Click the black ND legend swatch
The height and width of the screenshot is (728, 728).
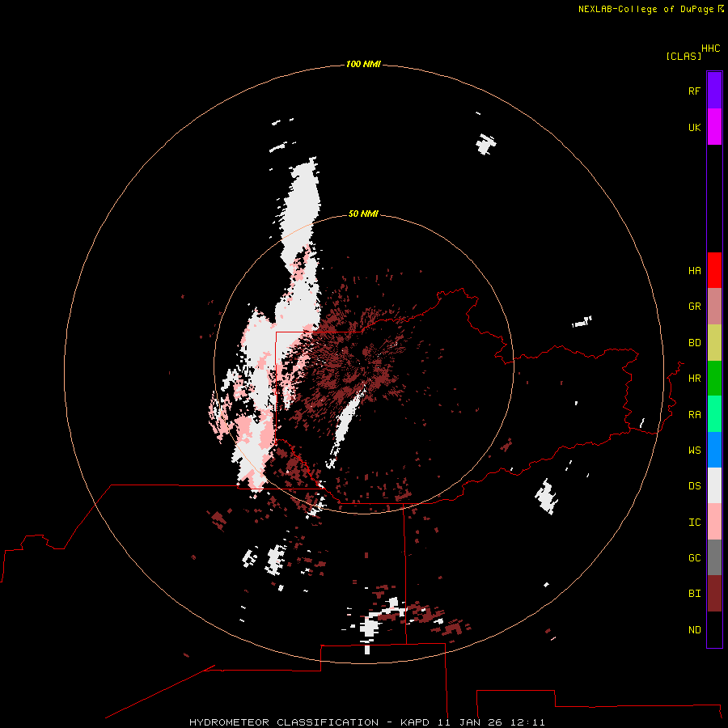pos(714,629)
